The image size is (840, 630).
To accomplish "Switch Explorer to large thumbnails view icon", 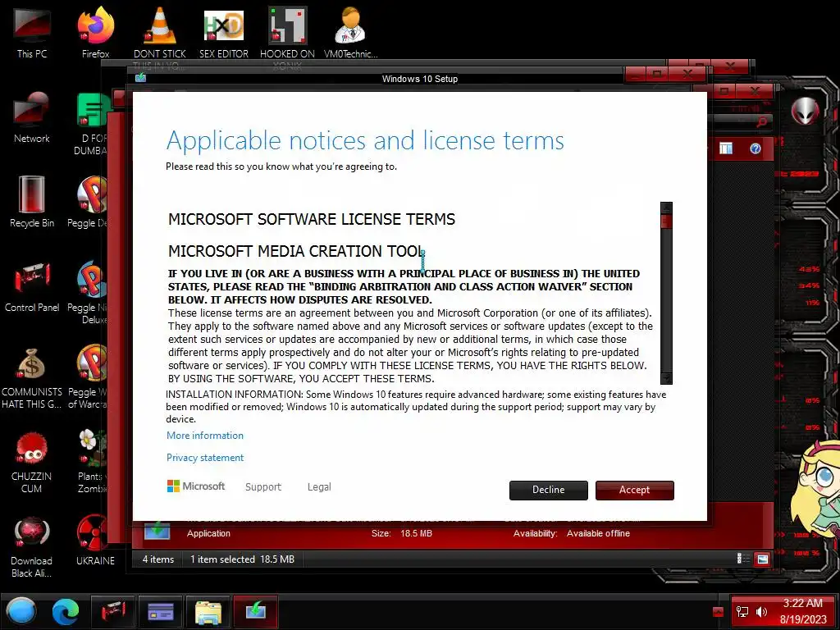I will tap(762, 559).
